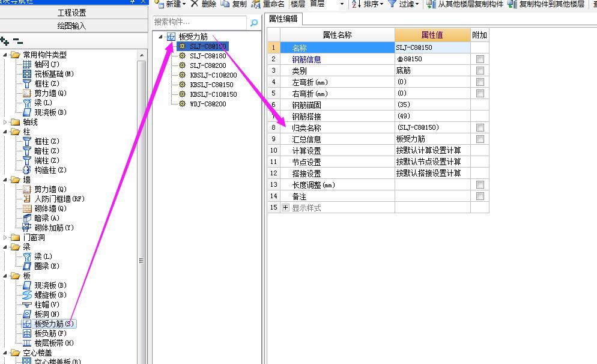Click the navigation panel scroll-up arrow
597x364 pixels.
[x=142, y=55]
